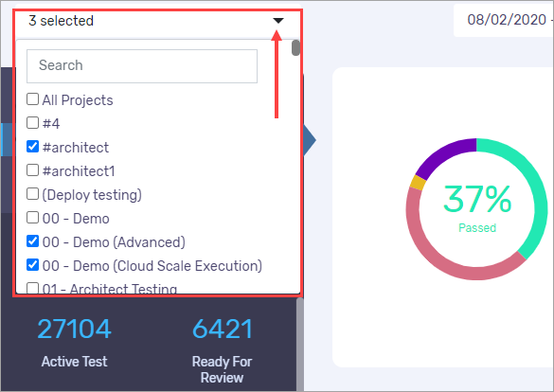Open the 08/02/2020 date range picker

click(x=504, y=20)
